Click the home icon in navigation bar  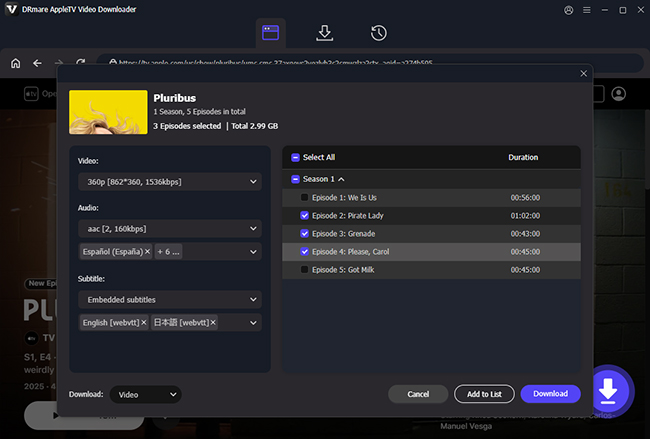point(15,63)
